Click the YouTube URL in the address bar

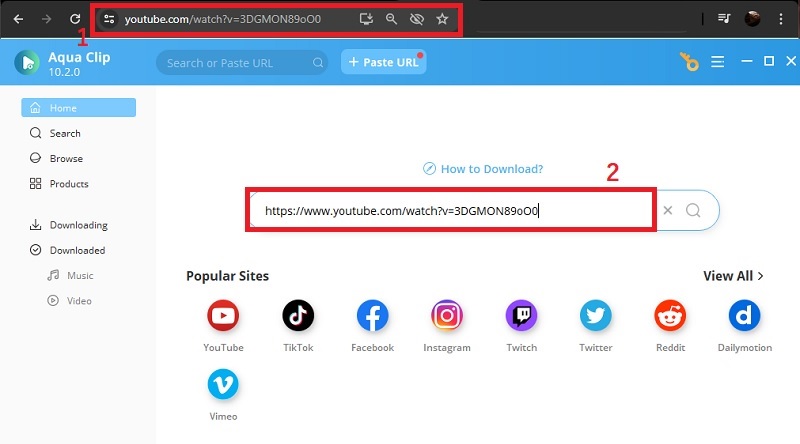coord(223,19)
